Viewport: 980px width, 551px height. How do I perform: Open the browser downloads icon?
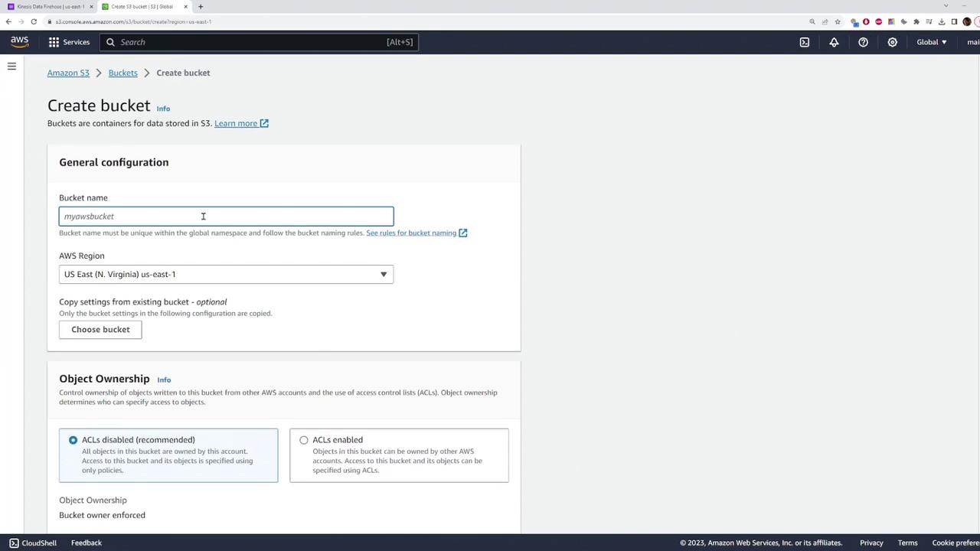coord(942,21)
